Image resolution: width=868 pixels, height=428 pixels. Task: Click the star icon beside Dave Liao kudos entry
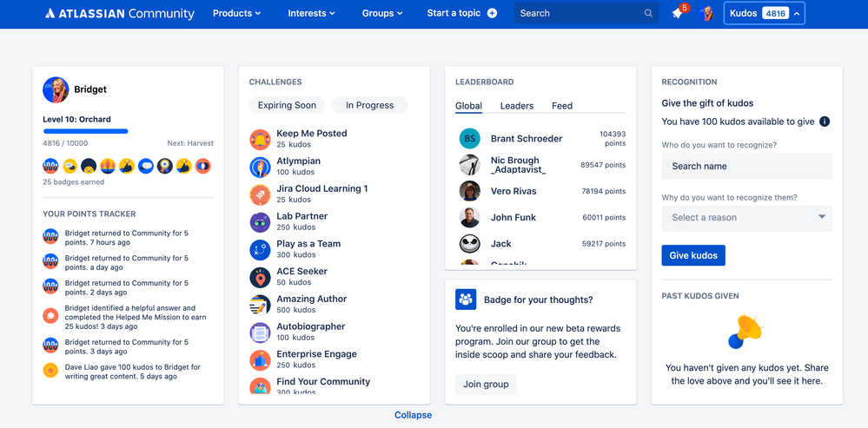50,370
